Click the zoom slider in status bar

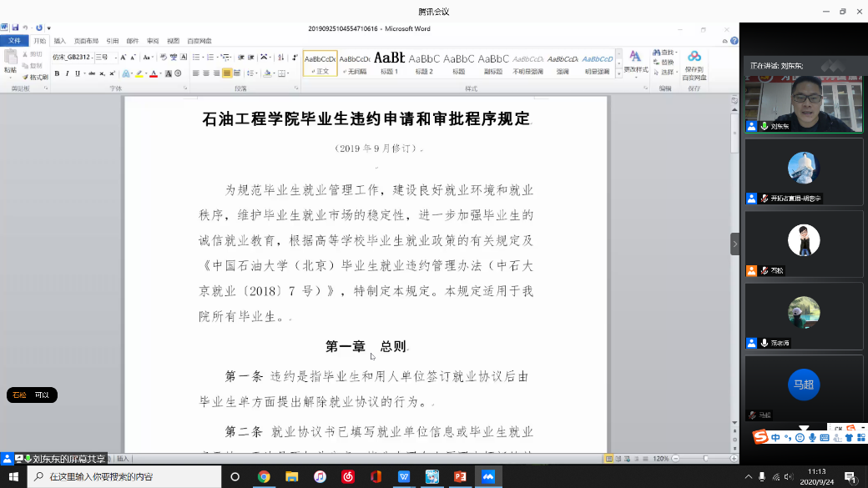(x=705, y=459)
